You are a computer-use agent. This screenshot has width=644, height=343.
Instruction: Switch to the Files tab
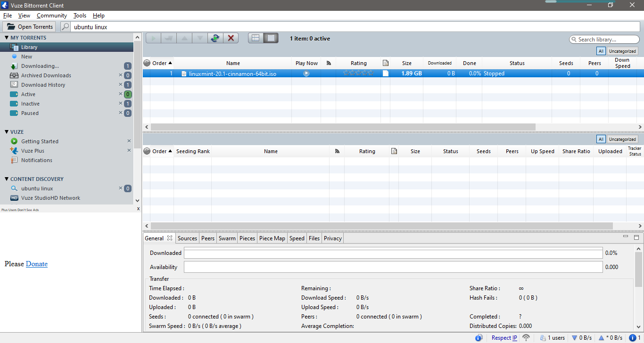[314, 238]
